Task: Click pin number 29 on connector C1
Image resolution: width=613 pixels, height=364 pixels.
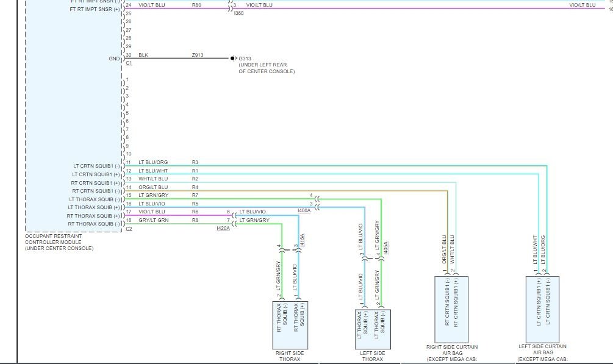Action: 129,46
